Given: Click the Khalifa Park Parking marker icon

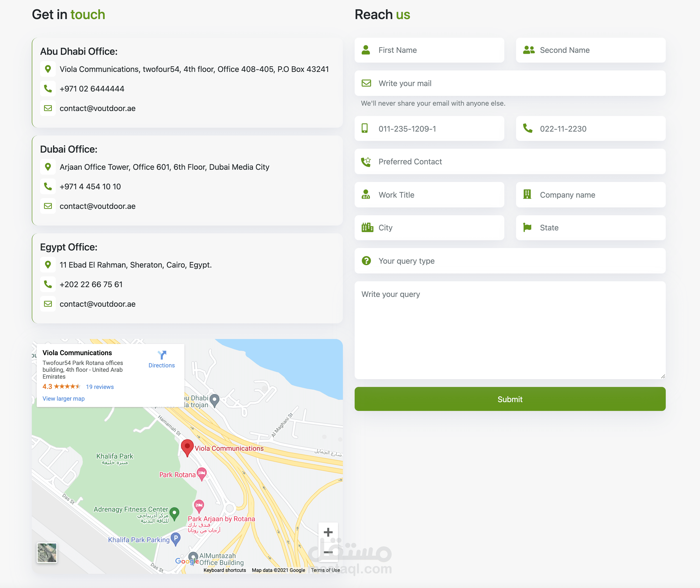Looking at the screenshot, I should (176, 538).
